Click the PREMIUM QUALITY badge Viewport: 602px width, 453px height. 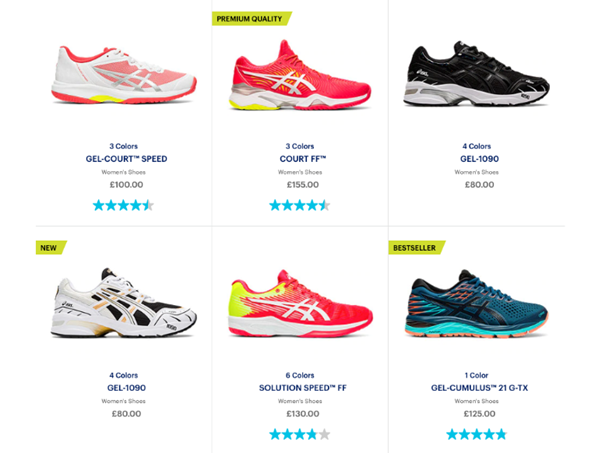coord(252,19)
